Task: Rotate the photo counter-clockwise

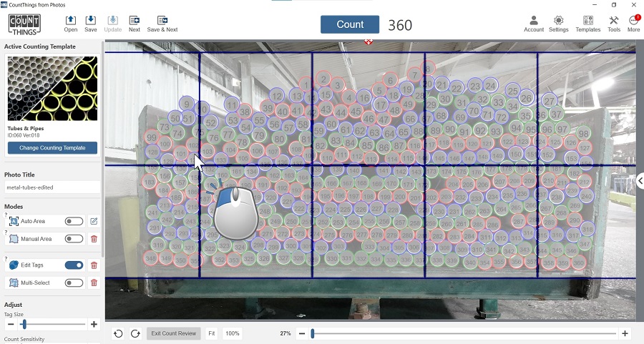Action: [x=119, y=333]
